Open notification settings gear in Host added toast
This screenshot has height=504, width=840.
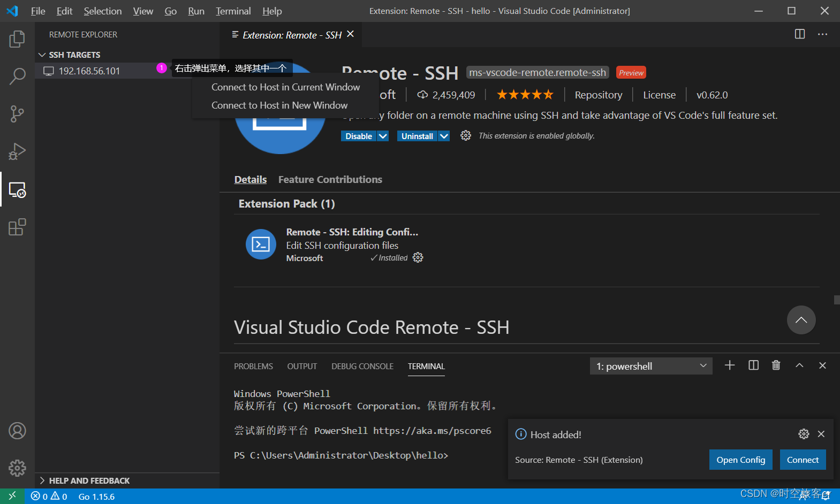(804, 434)
